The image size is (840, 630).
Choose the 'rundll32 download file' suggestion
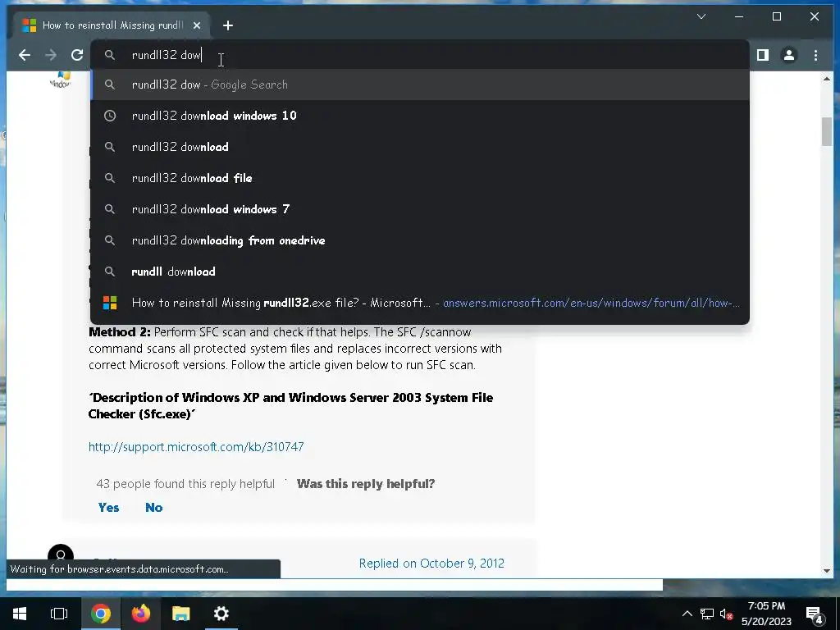[419, 178]
